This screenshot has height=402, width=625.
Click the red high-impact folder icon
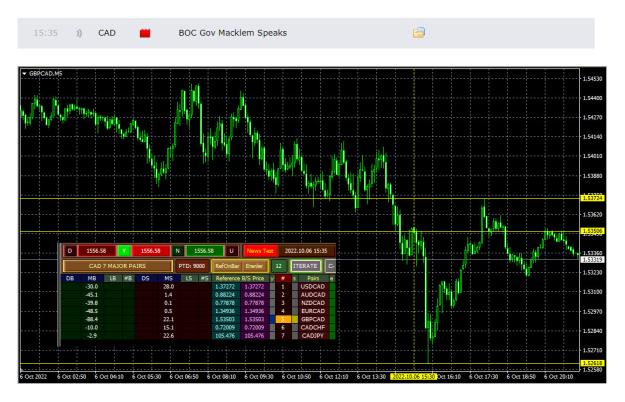[x=145, y=33]
